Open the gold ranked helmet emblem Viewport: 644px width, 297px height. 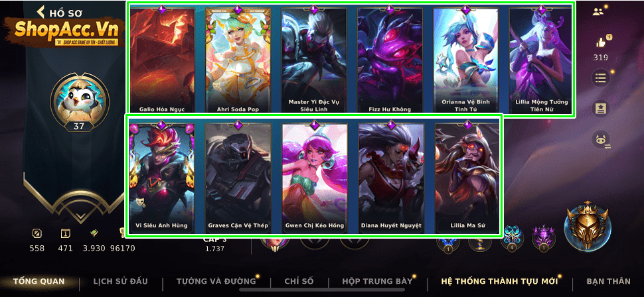pyautogui.click(x=588, y=227)
